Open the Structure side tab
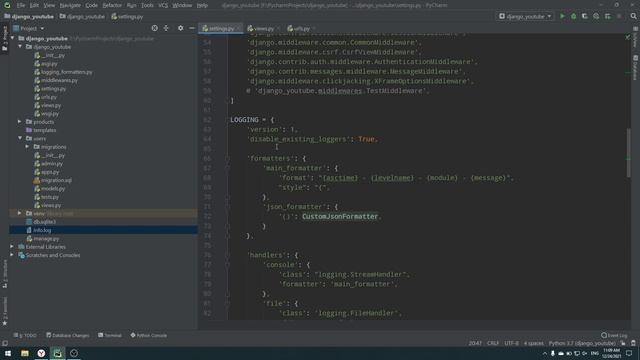This screenshot has width=640, height=360. [5, 274]
